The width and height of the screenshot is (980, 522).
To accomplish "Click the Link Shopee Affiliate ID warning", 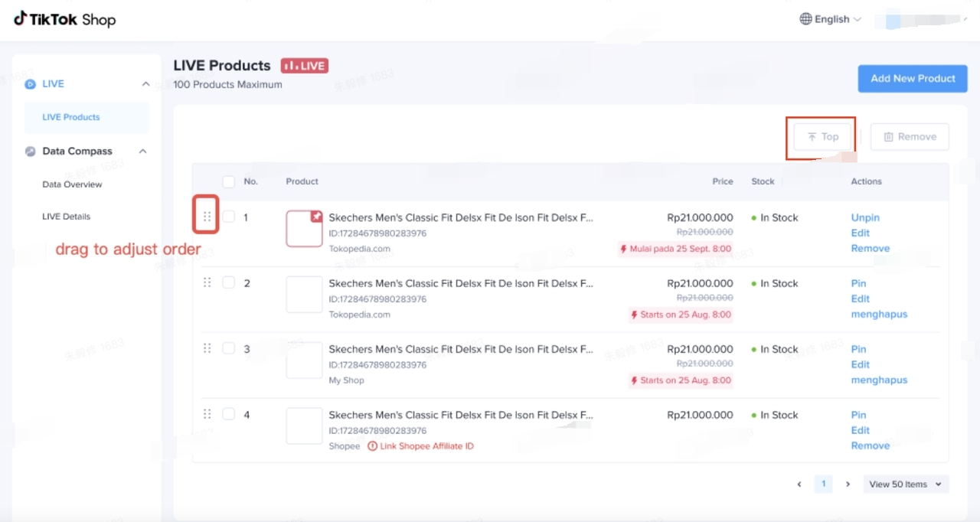I will point(426,446).
